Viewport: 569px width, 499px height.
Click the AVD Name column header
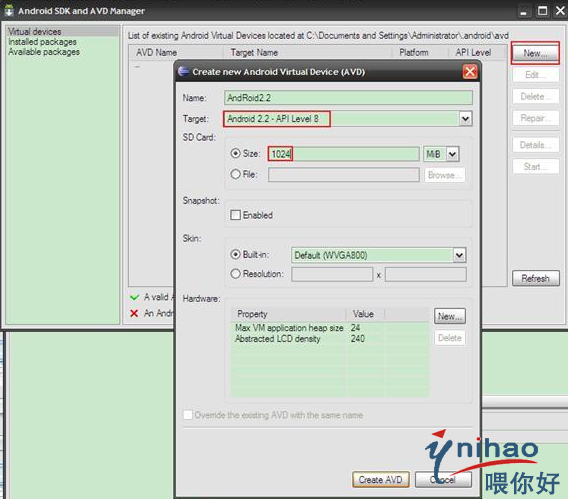176,53
